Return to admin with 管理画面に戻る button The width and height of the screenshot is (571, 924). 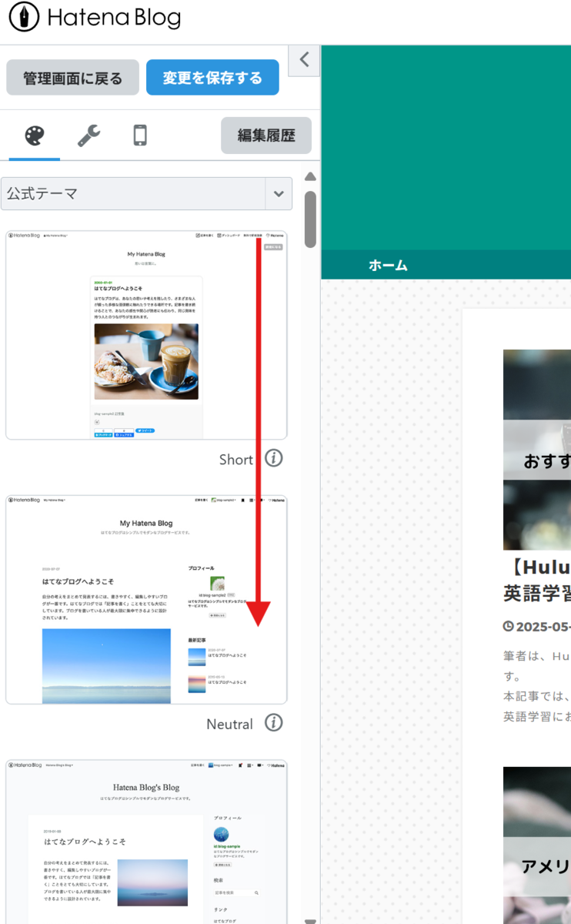(x=72, y=78)
